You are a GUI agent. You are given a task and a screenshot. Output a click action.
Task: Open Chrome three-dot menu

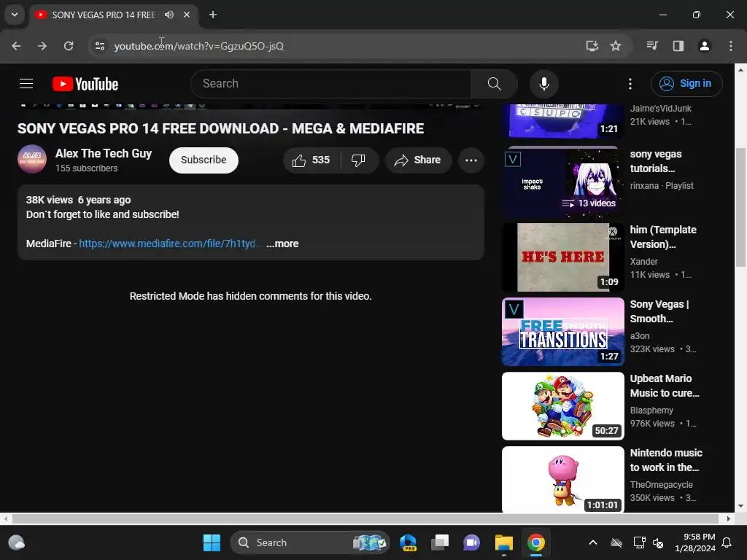click(731, 46)
